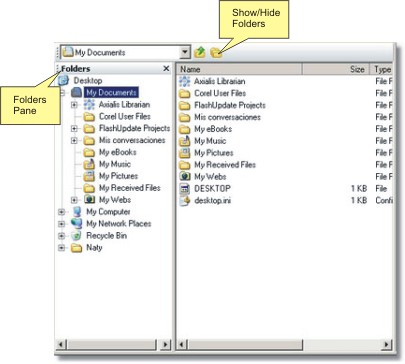Close the Folders pane with X

click(166, 69)
